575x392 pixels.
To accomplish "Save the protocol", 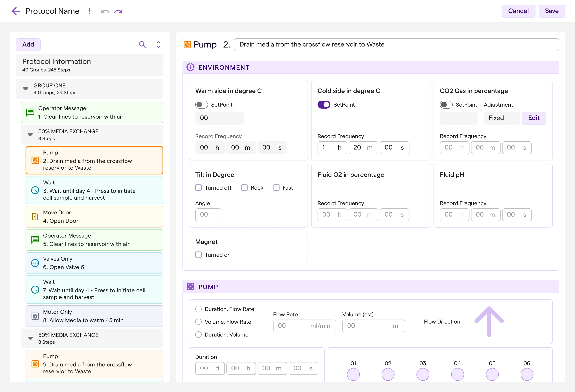I will click(x=552, y=11).
